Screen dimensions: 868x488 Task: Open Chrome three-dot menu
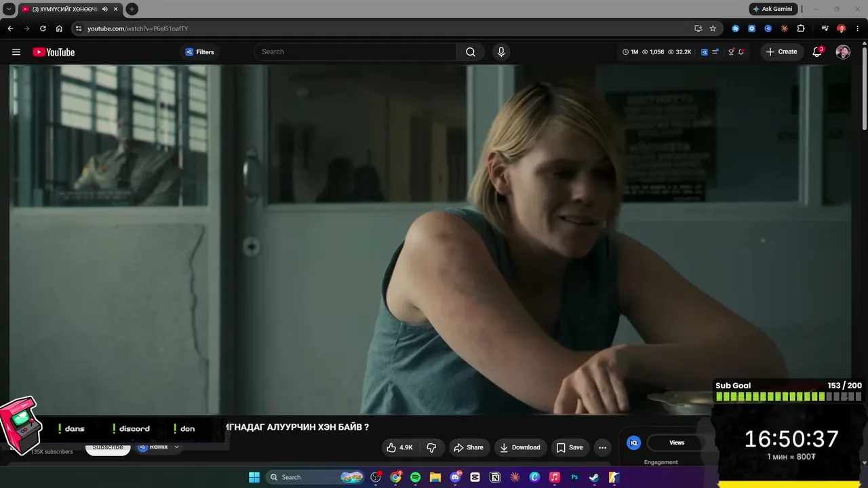tap(856, 28)
